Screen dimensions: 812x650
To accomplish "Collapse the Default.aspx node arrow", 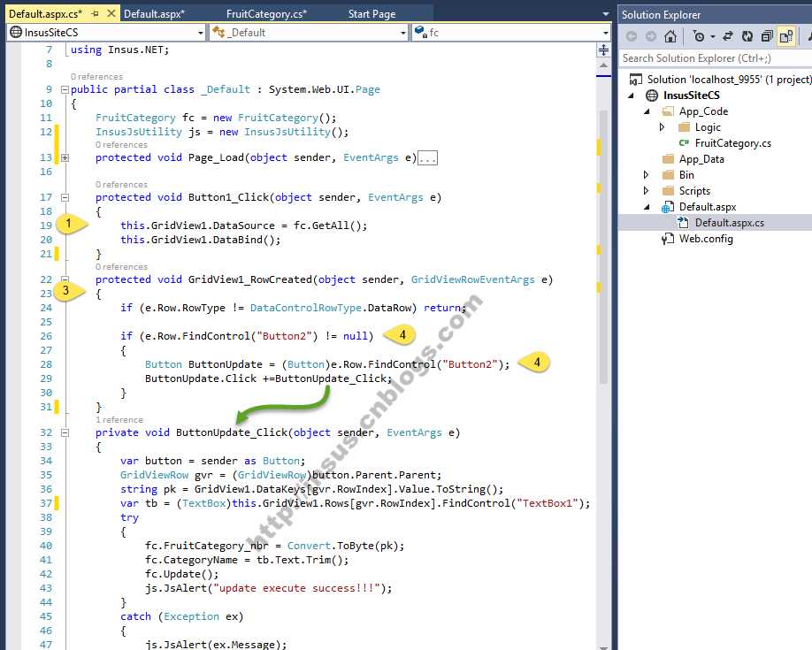I will [647, 207].
